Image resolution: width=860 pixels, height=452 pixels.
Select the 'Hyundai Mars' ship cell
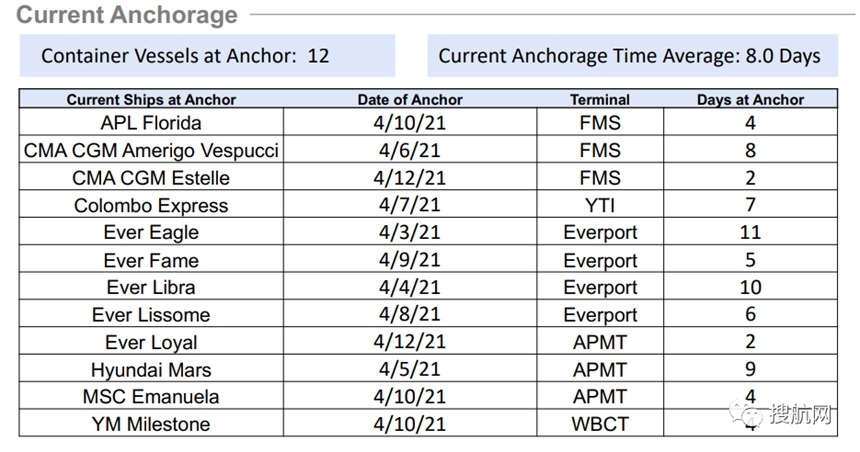tap(151, 369)
